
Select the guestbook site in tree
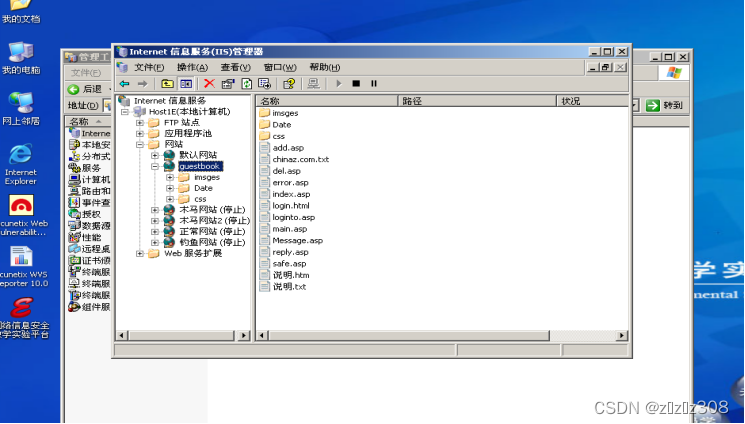coord(200,166)
